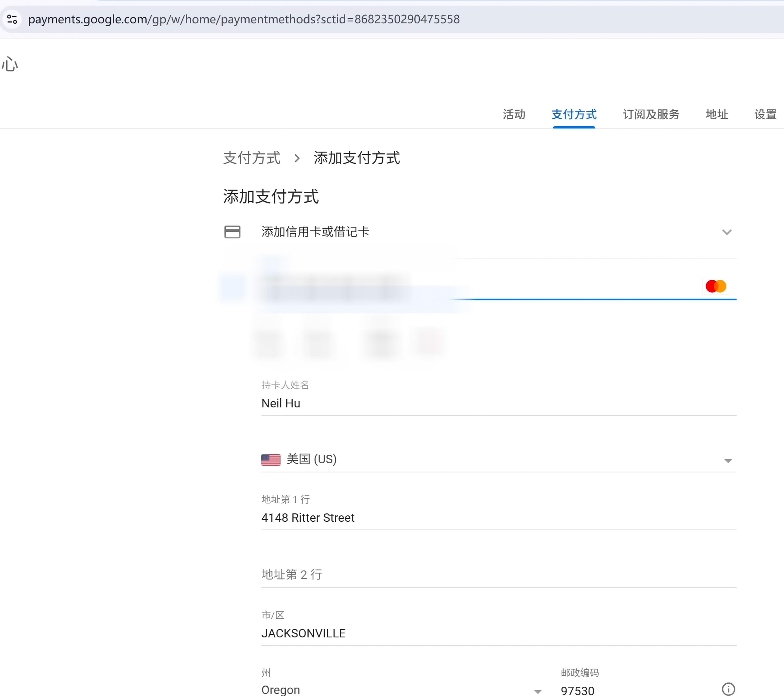Screen dimensions: 784x696
Task: Click the US flag icon
Action: click(x=271, y=459)
